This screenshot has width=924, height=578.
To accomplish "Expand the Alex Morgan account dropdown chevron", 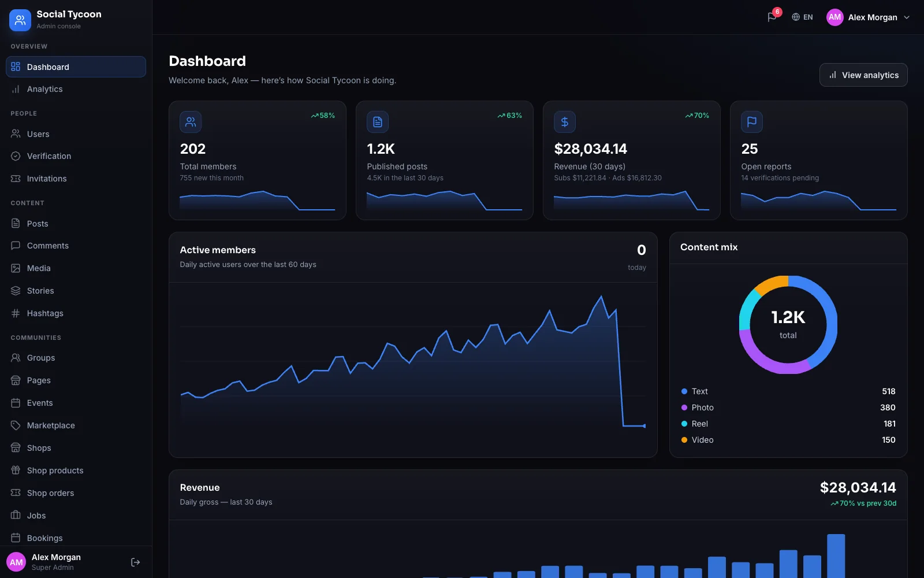I will (907, 17).
